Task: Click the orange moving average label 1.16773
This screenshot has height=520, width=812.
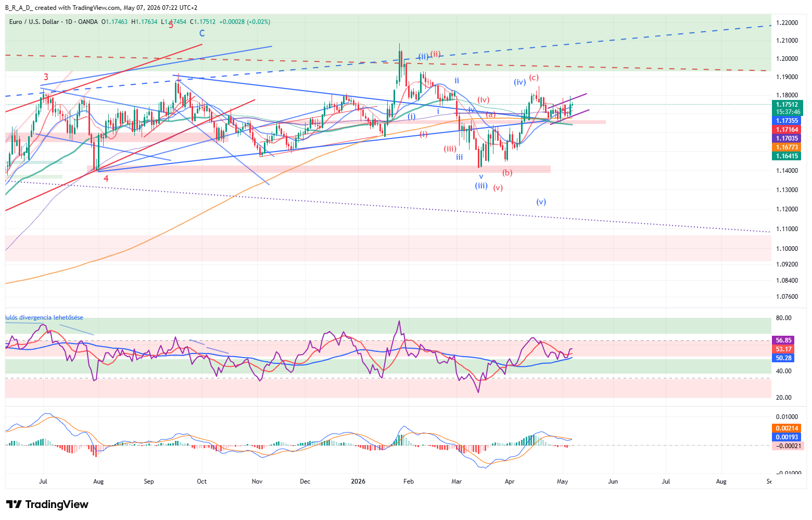Action: point(788,147)
